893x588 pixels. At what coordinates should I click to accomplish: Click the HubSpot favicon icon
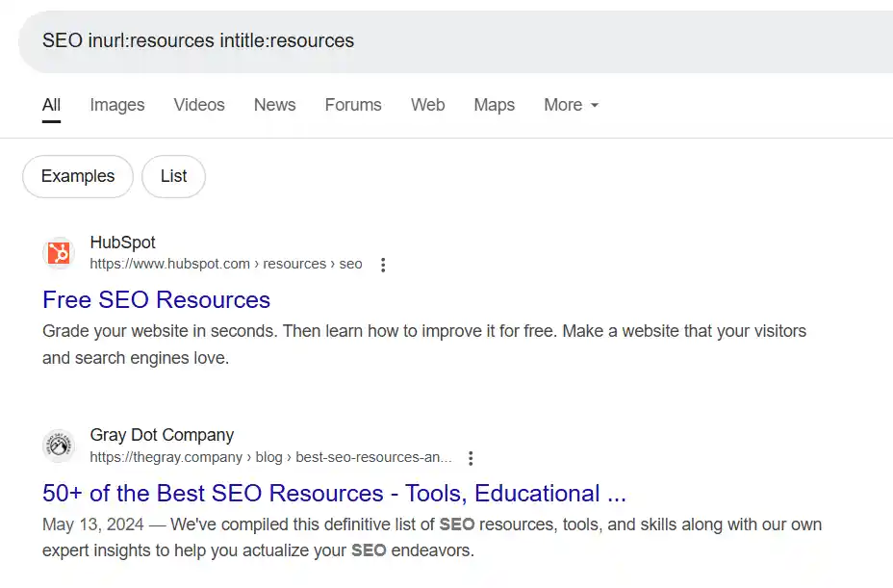[x=59, y=253]
